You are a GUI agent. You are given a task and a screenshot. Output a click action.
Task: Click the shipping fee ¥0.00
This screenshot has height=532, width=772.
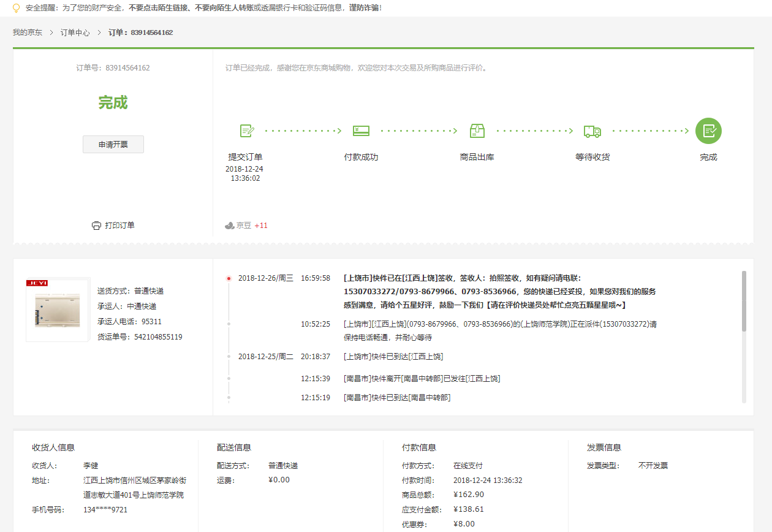point(279,480)
